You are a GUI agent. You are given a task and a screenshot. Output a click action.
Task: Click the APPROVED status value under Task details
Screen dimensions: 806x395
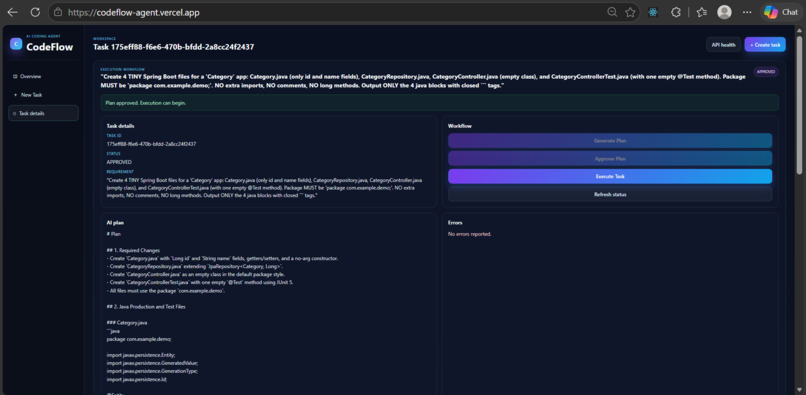click(119, 162)
